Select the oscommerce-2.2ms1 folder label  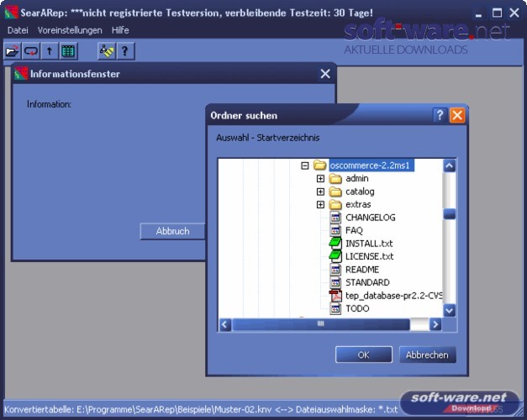point(371,165)
